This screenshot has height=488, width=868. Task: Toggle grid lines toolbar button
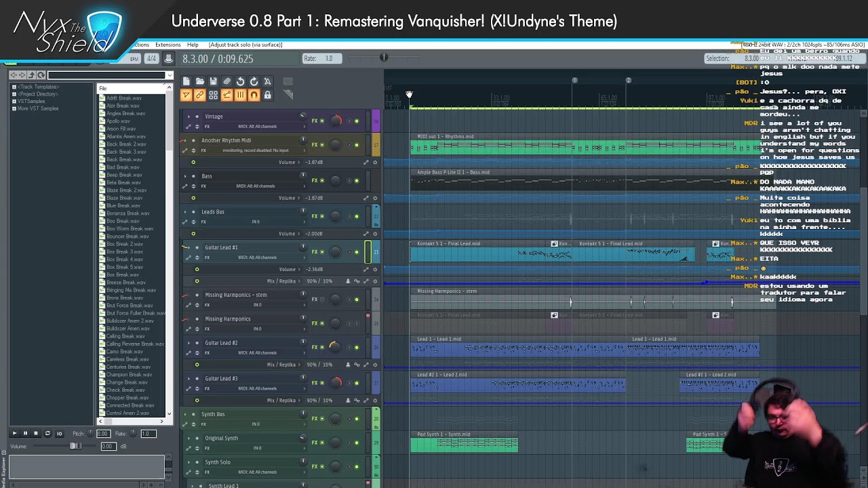click(x=240, y=96)
